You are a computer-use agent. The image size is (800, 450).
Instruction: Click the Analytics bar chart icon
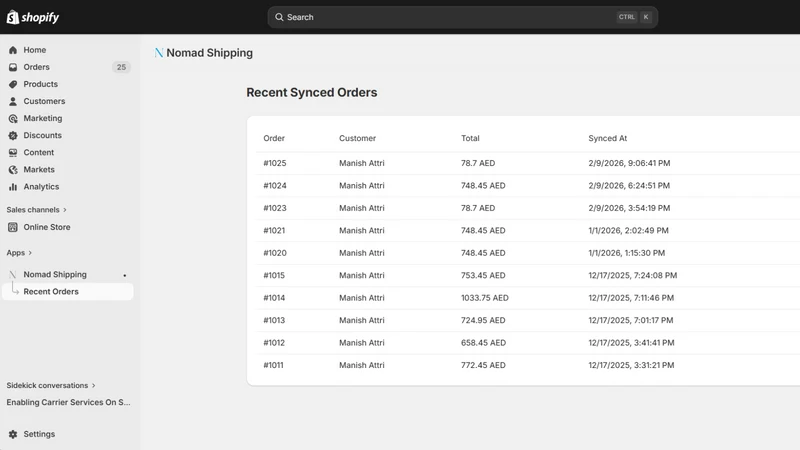(x=13, y=187)
